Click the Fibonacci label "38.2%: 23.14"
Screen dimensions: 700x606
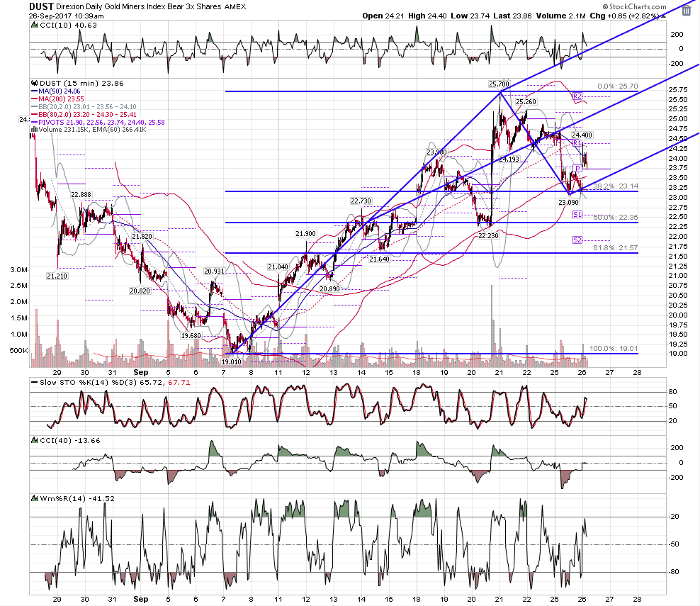tap(616, 186)
